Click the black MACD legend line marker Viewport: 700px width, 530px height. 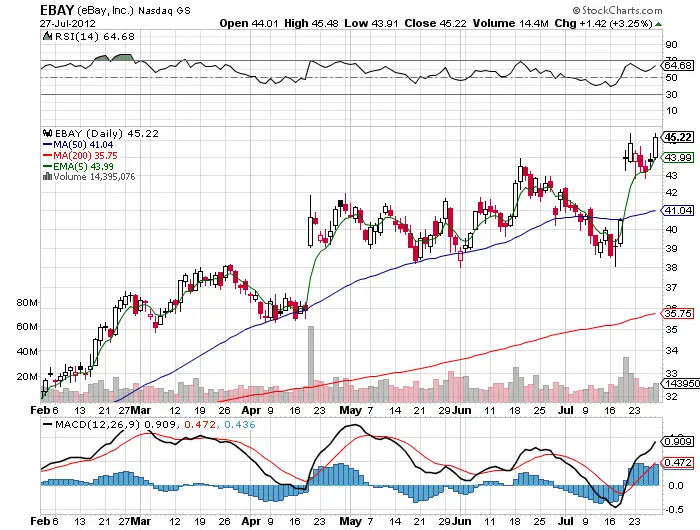coord(47,424)
